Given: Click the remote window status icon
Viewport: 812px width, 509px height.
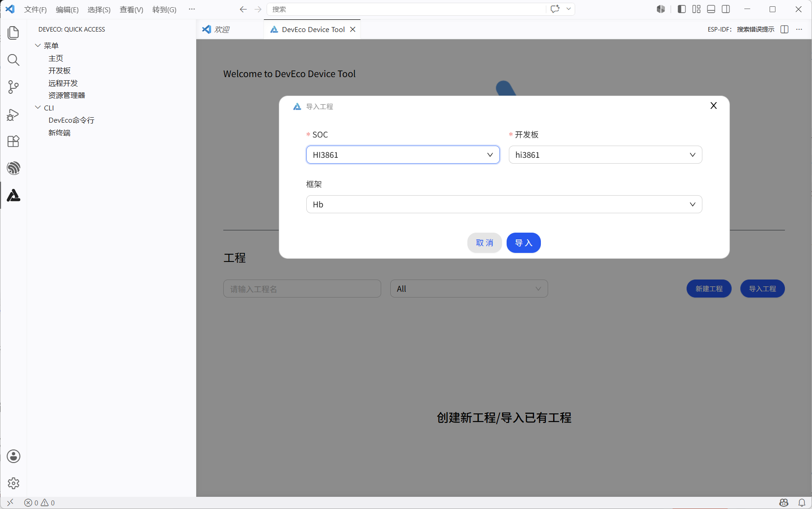Looking at the screenshot, I should point(10,503).
